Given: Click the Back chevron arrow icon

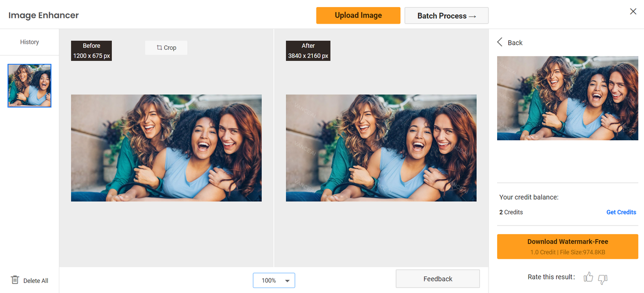Looking at the screenshot, I should [x=500, y=42].
